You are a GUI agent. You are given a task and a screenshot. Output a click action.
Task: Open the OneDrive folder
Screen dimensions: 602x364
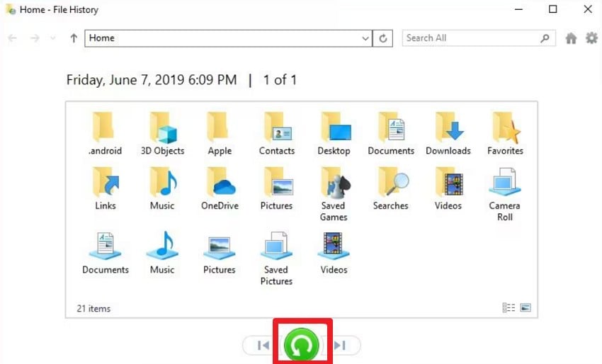coord(220,188)
